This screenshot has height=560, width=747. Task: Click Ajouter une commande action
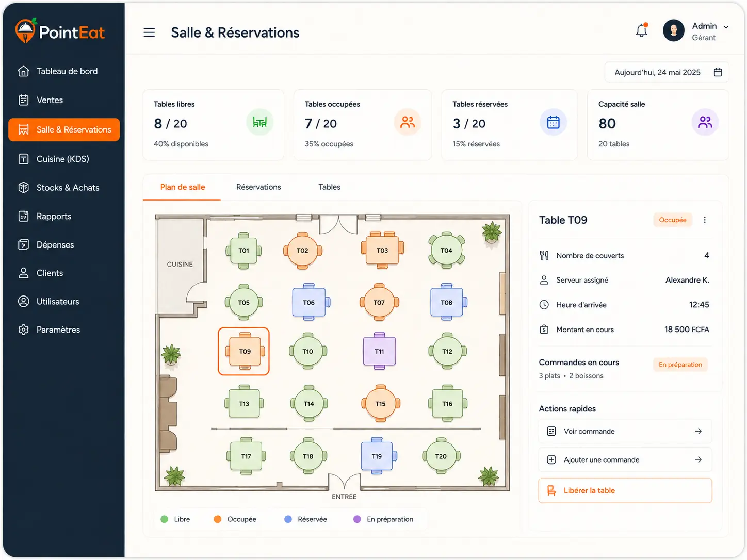(625, 459)
